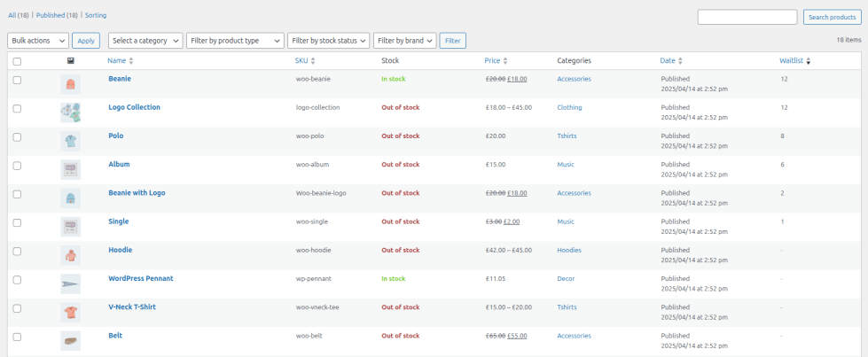The height and width of the screenshot is (357, 868).
Task: Click the Beanie product thumbnail
Action: 71,84
